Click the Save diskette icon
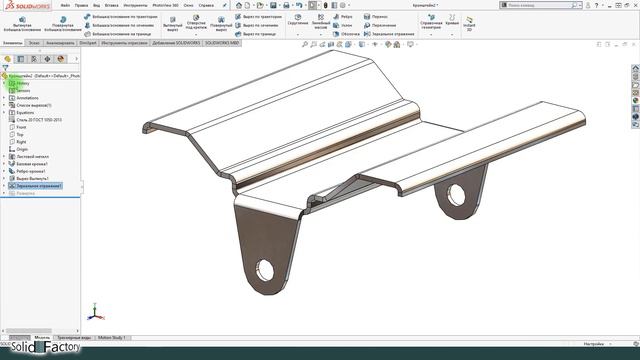Viewport: 640px width, 360px height. pos(273,6)
